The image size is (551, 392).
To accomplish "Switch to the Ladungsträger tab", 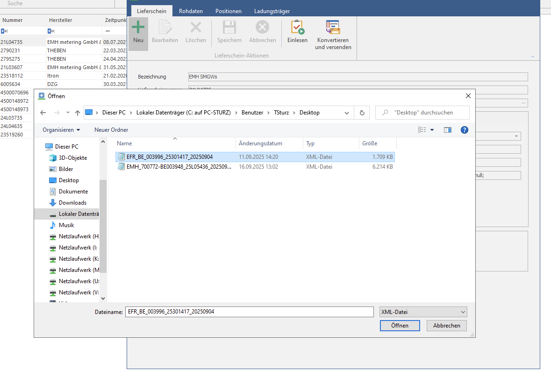I will 272,11.
